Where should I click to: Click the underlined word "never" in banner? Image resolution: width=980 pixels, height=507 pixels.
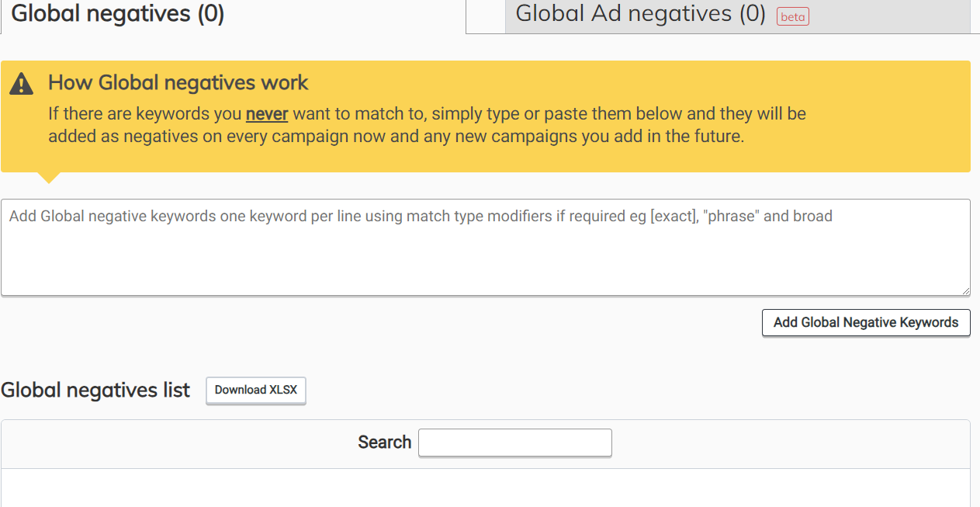click(x=267, y=114)
